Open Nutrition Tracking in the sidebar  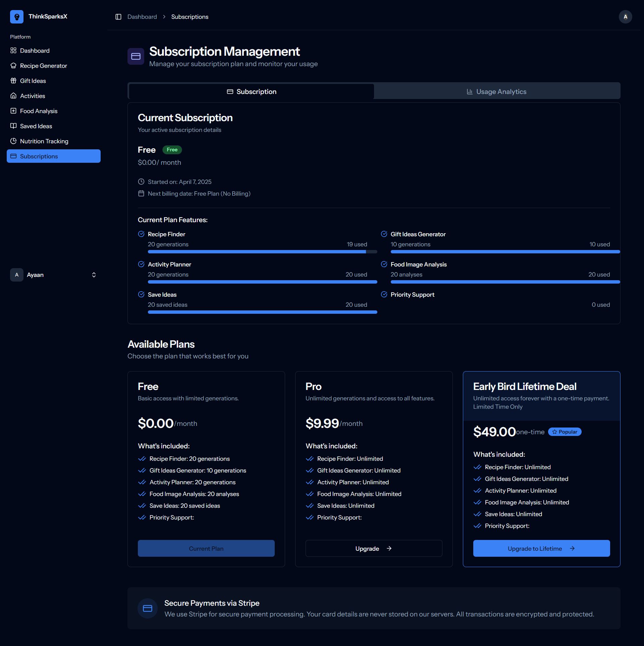[44, 141]
